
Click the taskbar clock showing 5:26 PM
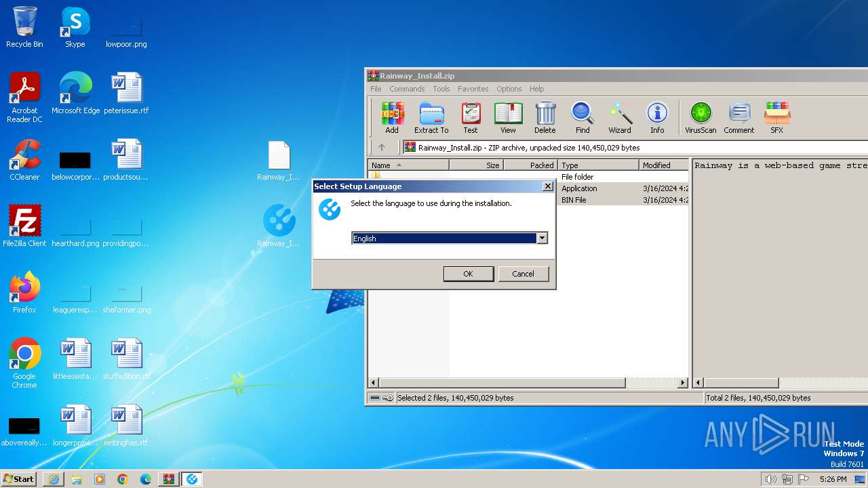[833, 479]
